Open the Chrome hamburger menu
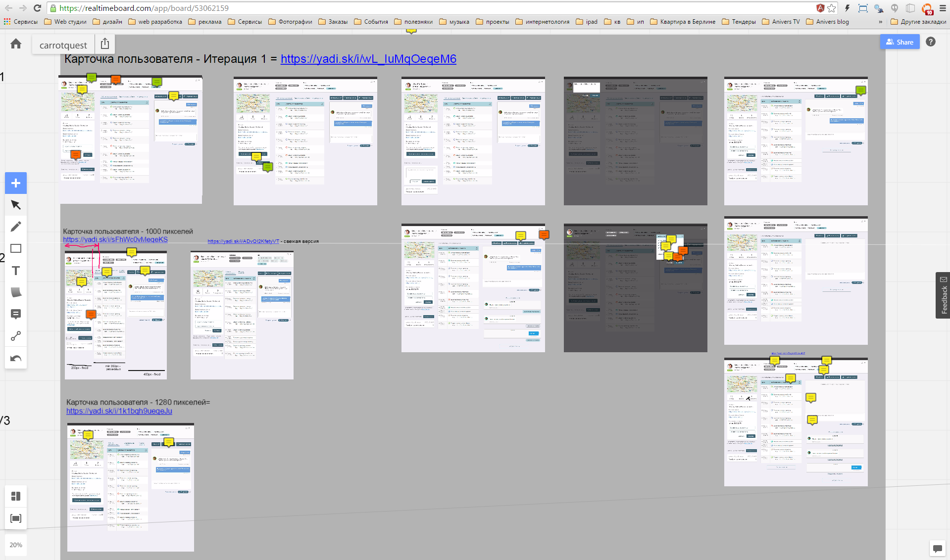Viewport: 950px width, 560px height. (x=943, y=8)
